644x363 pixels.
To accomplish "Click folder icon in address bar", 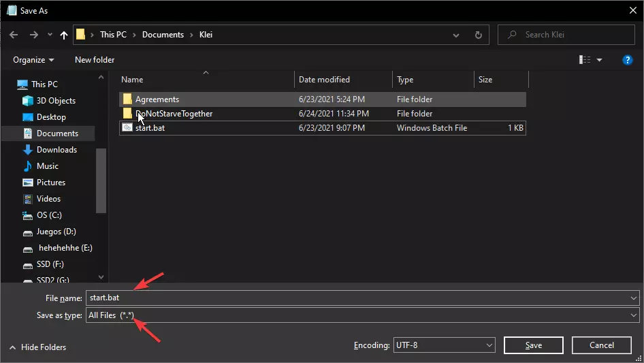I will 80,35.
